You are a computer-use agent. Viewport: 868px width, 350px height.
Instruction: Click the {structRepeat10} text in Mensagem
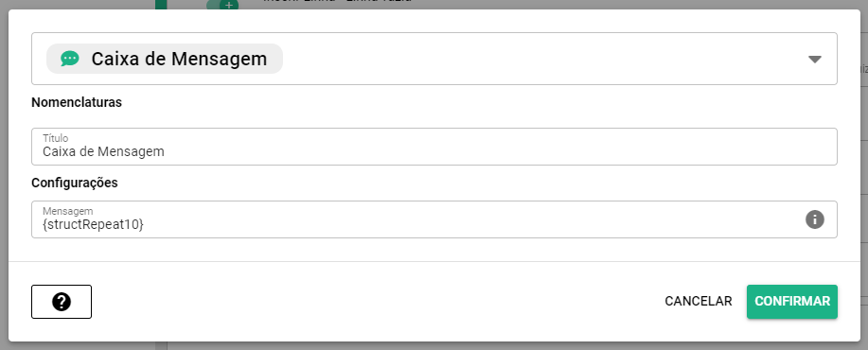(93, 224)
